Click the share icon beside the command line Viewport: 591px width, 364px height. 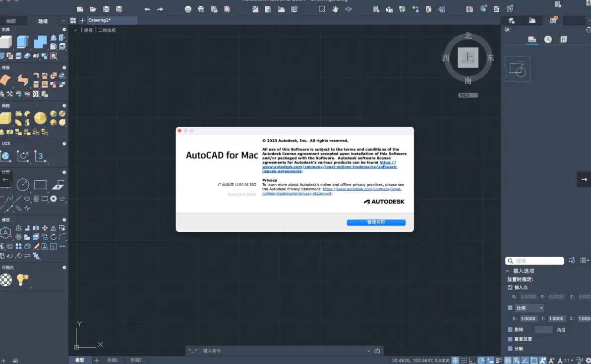point(377,351)
